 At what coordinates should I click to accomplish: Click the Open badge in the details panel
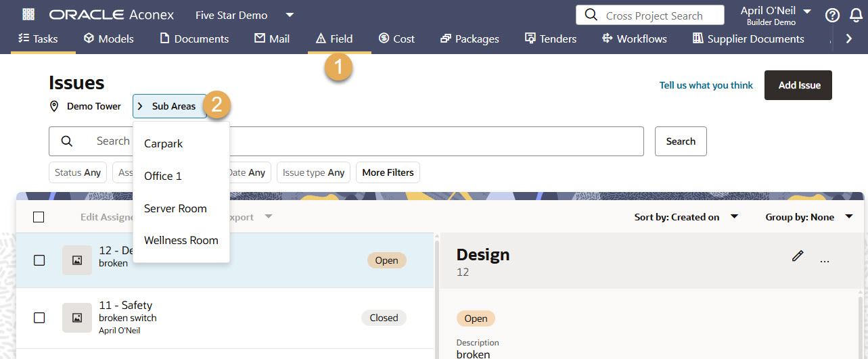[x=476, y=318]
